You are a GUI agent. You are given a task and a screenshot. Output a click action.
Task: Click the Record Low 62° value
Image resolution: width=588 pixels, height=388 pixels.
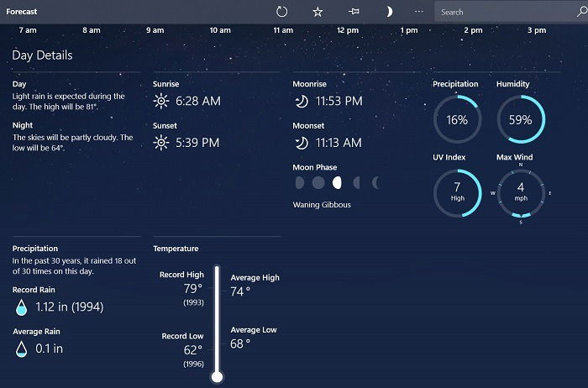pos(192,350)
